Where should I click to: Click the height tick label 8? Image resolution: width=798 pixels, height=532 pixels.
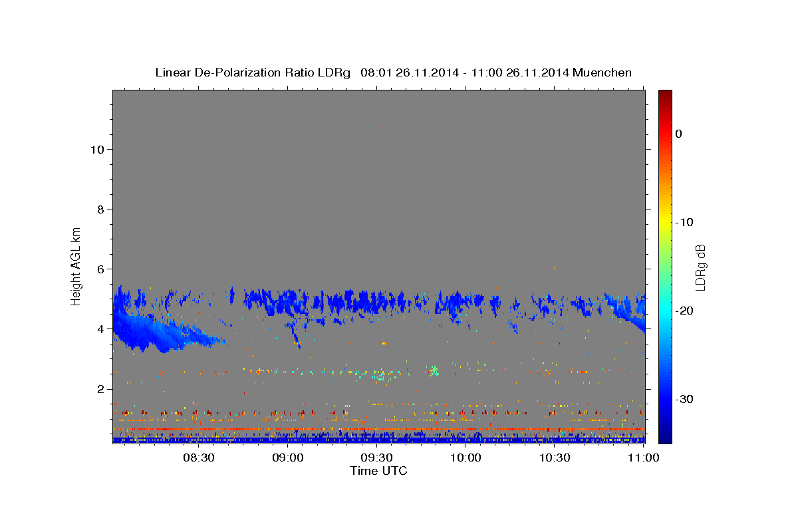100,209
